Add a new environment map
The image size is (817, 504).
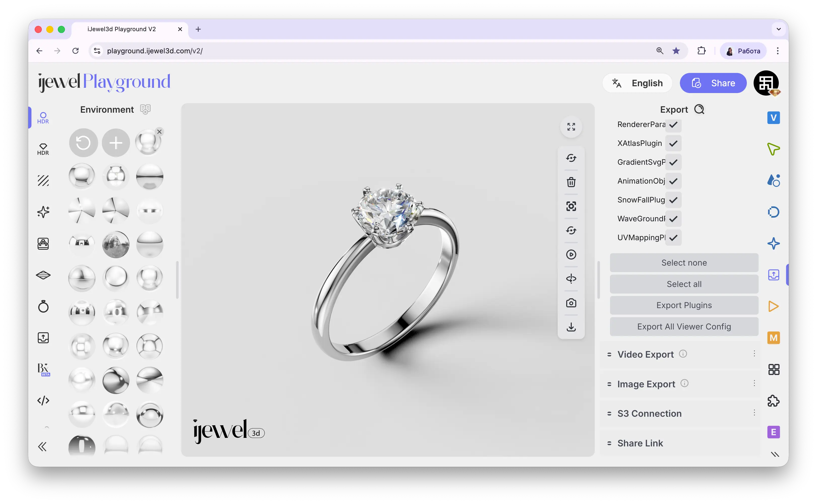116,143
